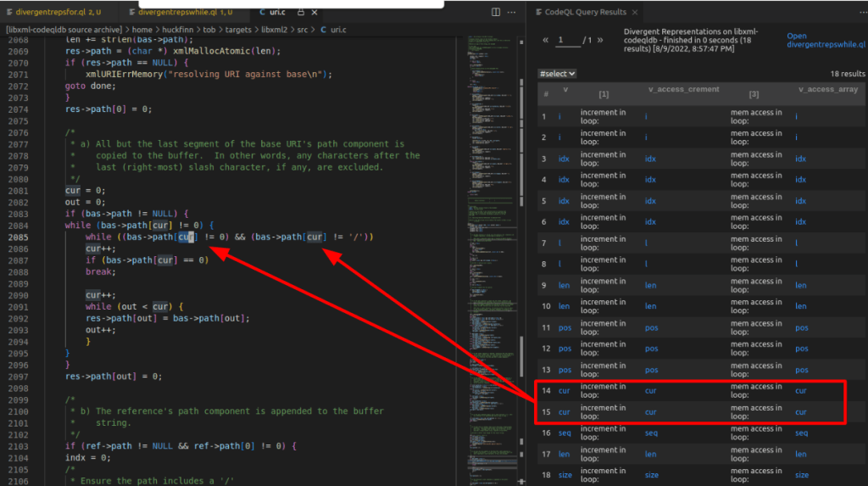The width and height of the screenshot is (868, 486).
Task: Select the uri.c editor tab
Action: click(277, 13)
